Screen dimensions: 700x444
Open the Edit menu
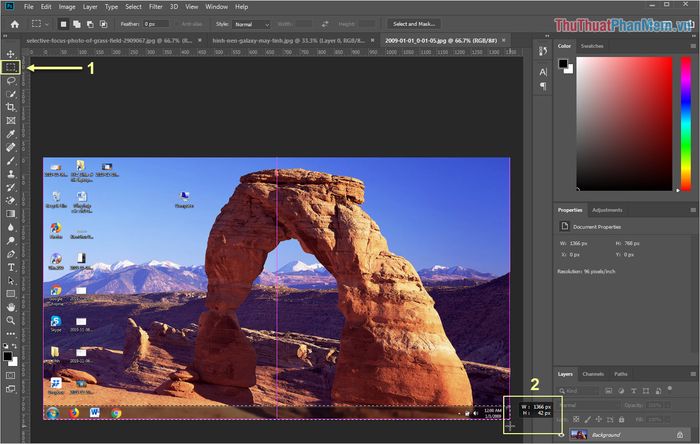coord(46,7)
